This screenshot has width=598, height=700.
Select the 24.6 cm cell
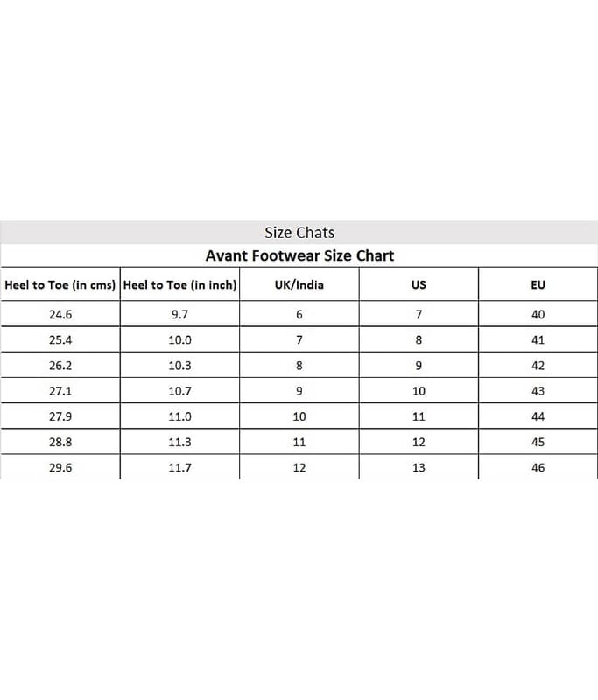coord(60,314)
